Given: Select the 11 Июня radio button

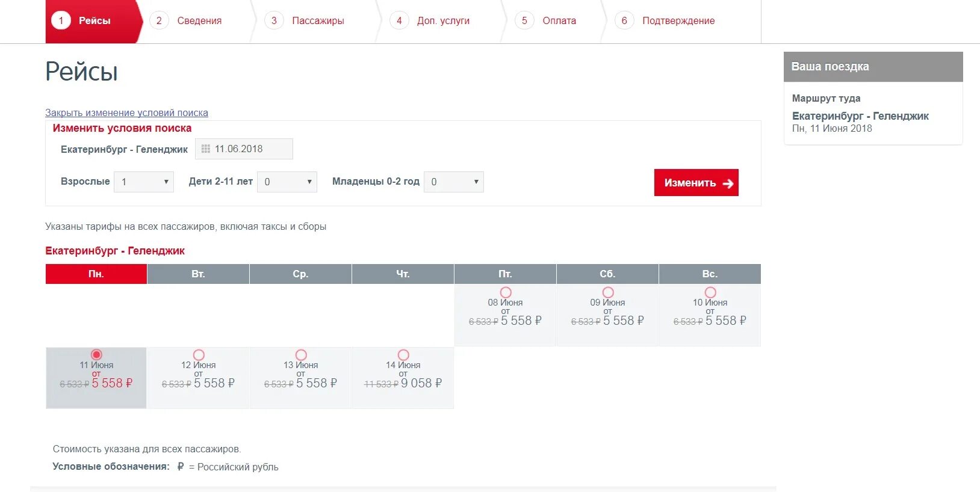Looking at the screenshot, I should coord(96,355).
